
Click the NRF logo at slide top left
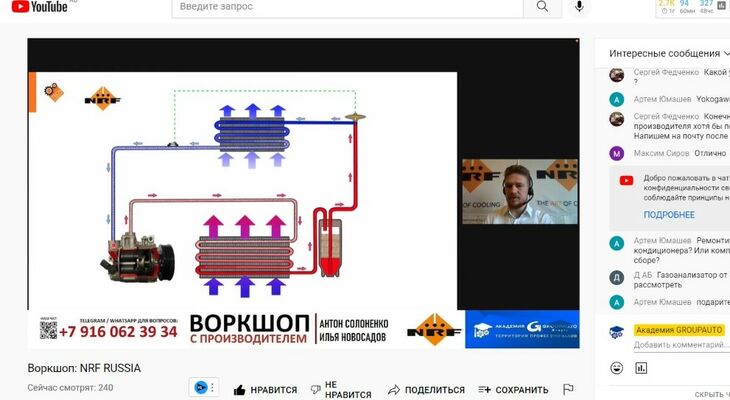[x=103, y=99]
